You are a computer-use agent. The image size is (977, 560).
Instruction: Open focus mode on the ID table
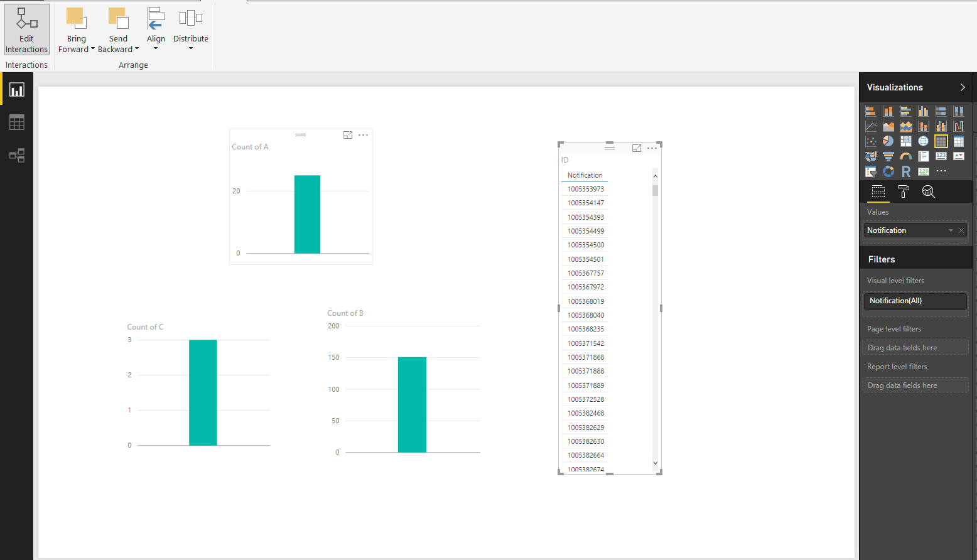637,148
